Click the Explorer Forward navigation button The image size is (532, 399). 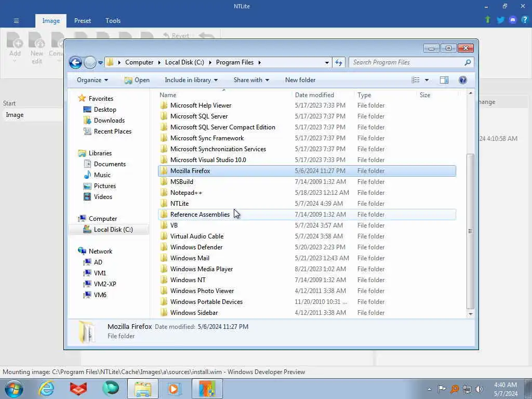90,62
